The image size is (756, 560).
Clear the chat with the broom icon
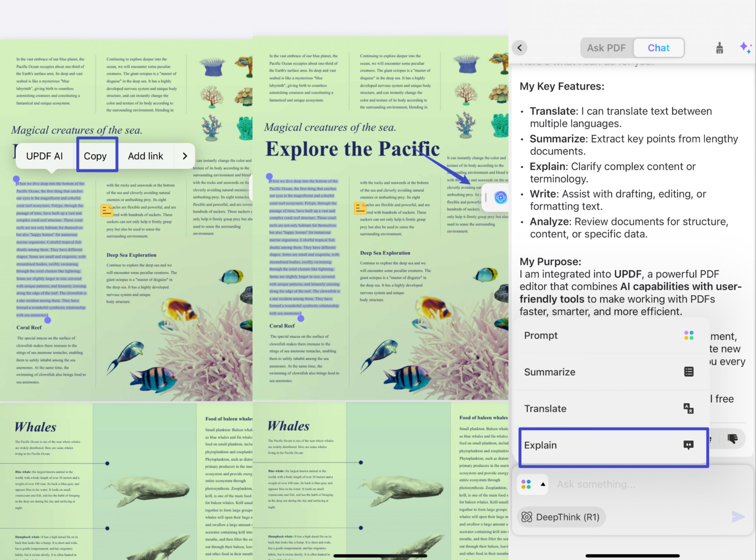(x=719, y=48)
